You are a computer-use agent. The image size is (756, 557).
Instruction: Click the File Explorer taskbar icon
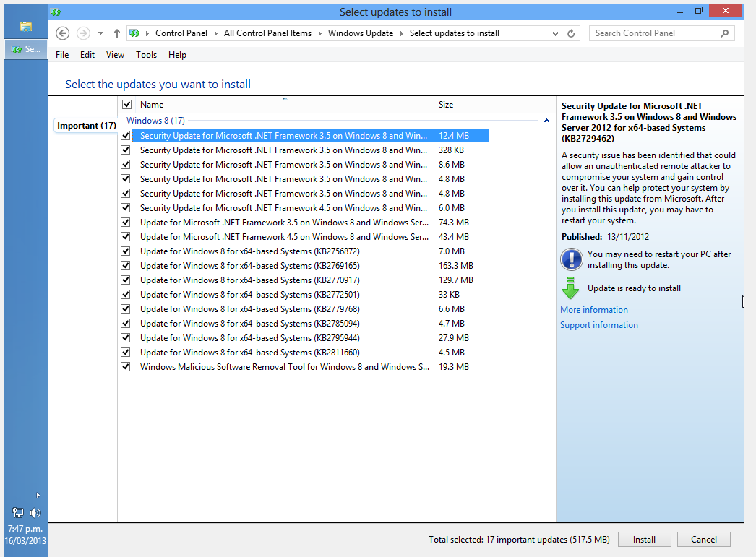coord(25,27)
